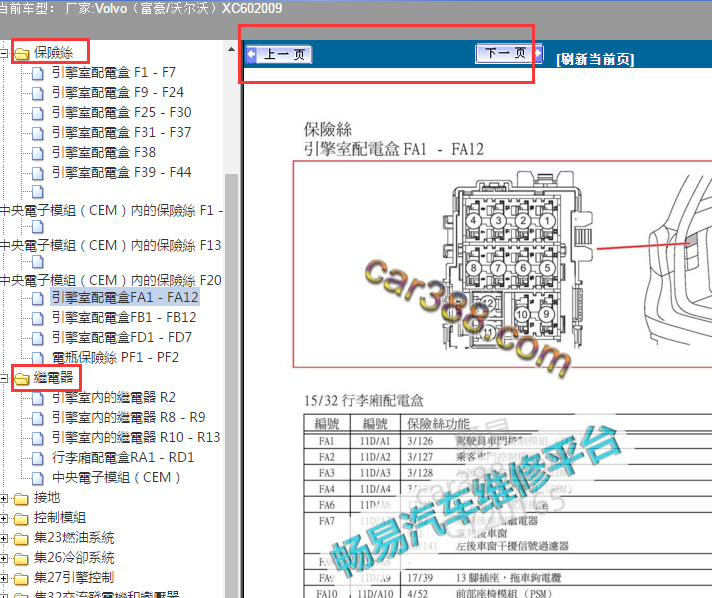712x598 pixels.
Task: Open CEM 內的保險絲 F20 entry
Action: pyautogui.click(x=111, y=280)
